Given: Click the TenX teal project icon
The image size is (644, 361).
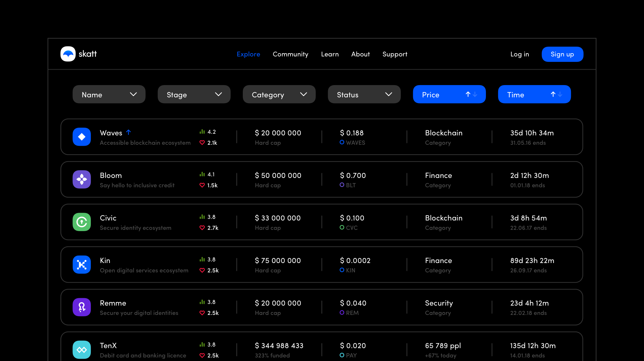Looking at the screenshot, I should coord(82,349).
